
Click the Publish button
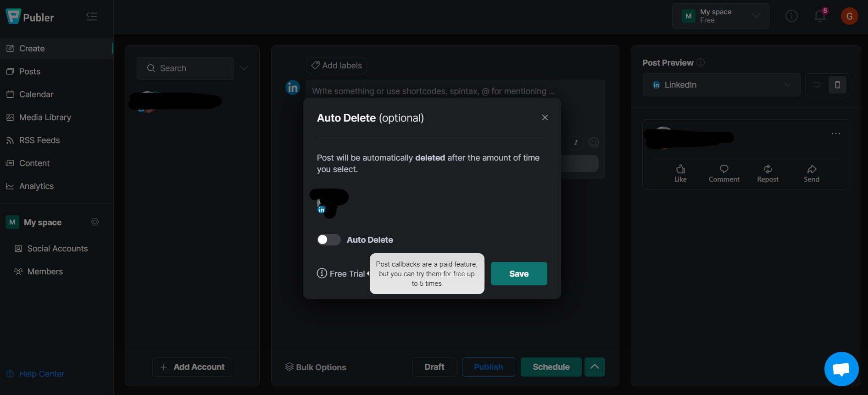[489, 367]
